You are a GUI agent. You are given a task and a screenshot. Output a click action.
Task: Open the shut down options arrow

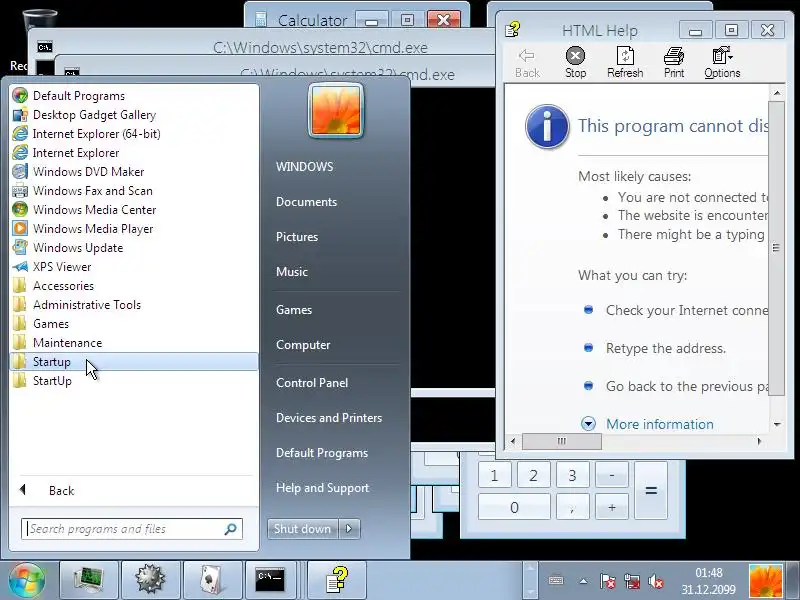tap(349, 529)
